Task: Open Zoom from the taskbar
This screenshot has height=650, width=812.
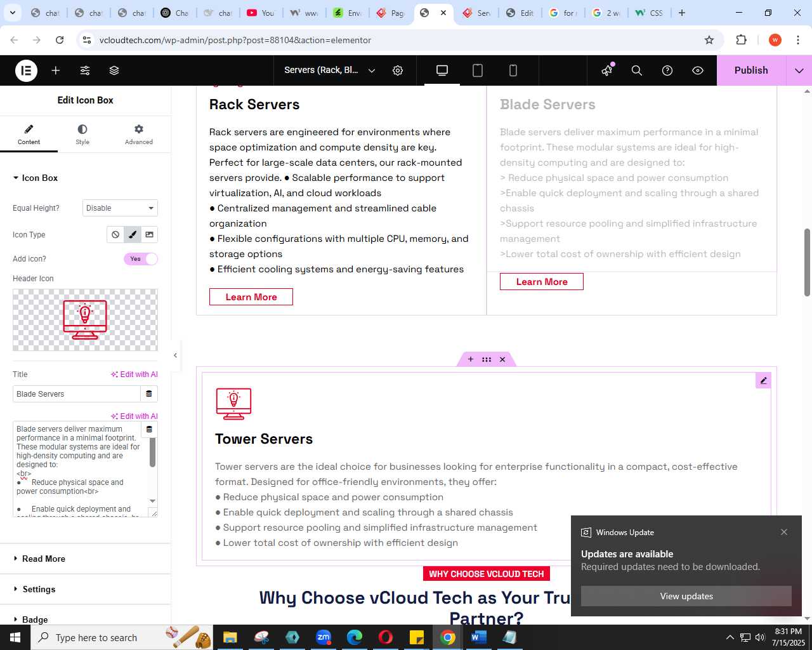Action: tap(324, 637)
